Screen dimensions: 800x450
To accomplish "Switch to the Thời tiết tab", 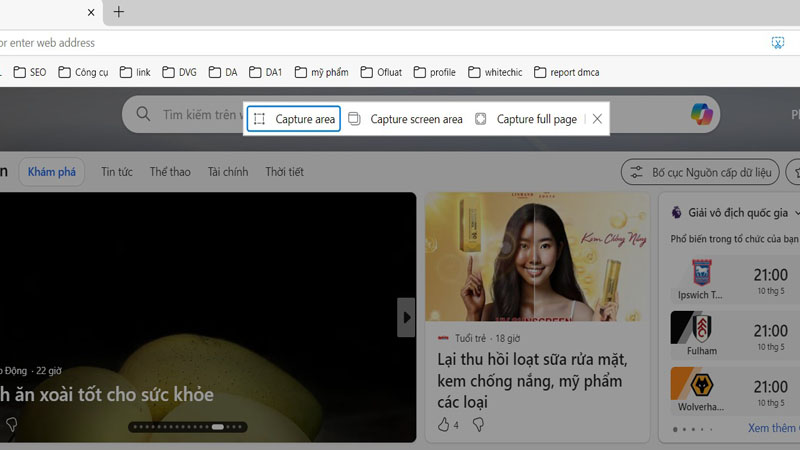I will 284,172.
